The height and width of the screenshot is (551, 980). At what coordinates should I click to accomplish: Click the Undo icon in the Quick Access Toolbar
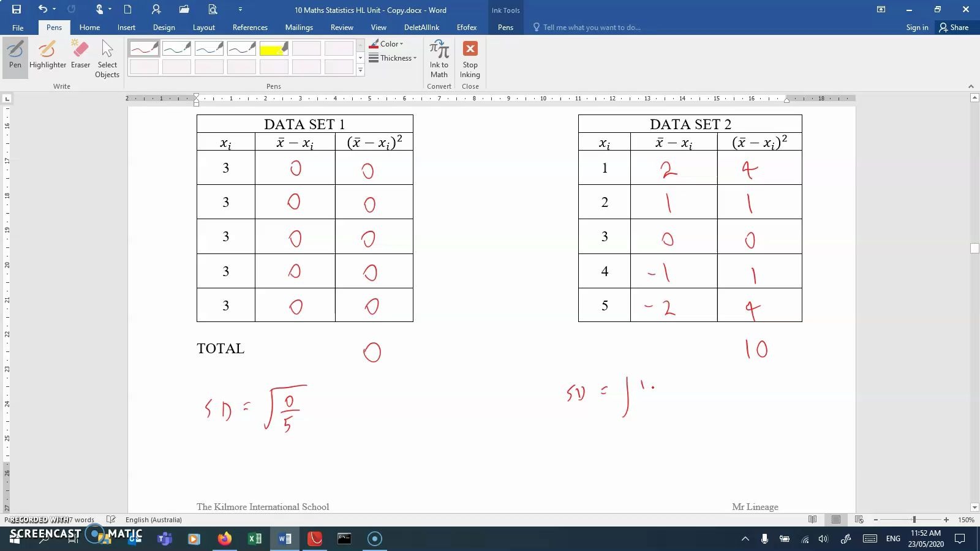[40, 9]
